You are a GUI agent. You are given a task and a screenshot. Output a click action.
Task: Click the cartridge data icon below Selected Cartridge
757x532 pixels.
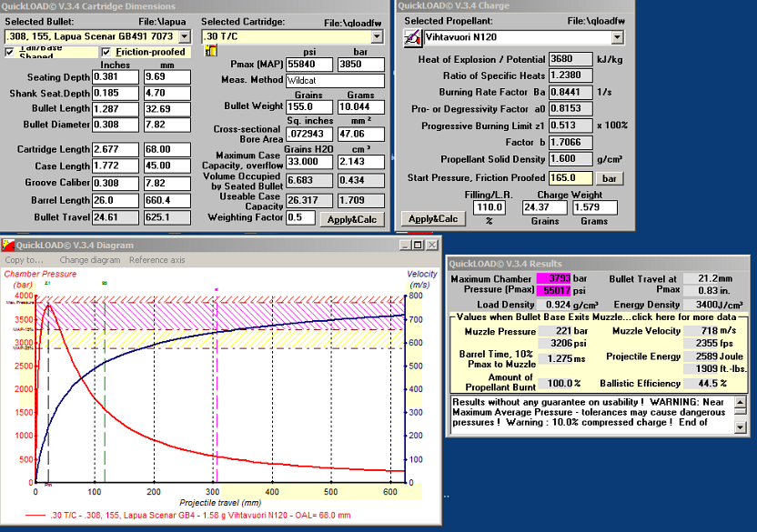pos(211,50)
